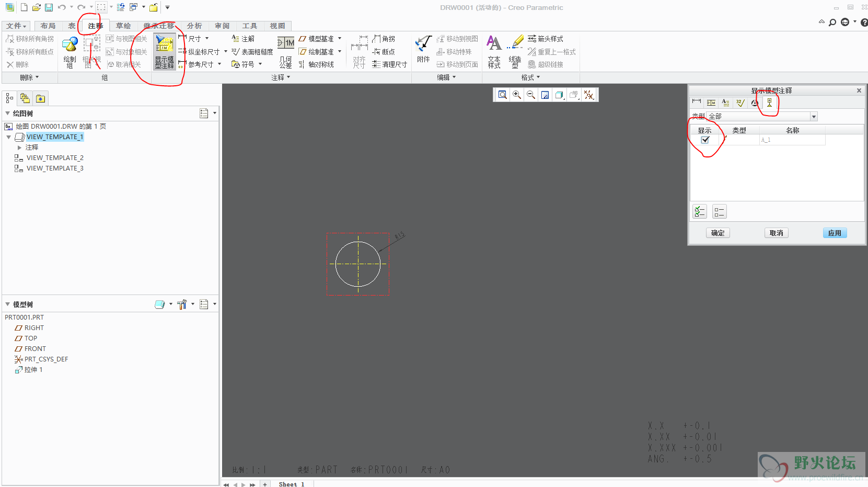Undo the last action
Image resolution: width=868 pixels, height=487 pixels.
(x=62, y=7)
